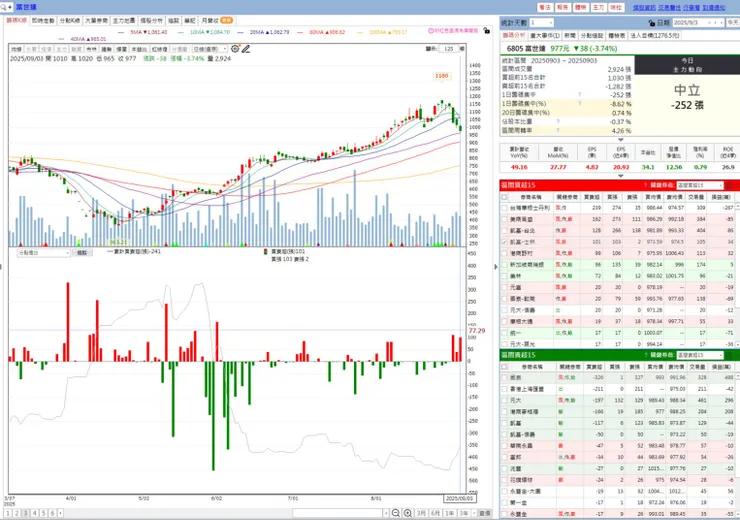Click the 20MA legend line

pos(263,32)
